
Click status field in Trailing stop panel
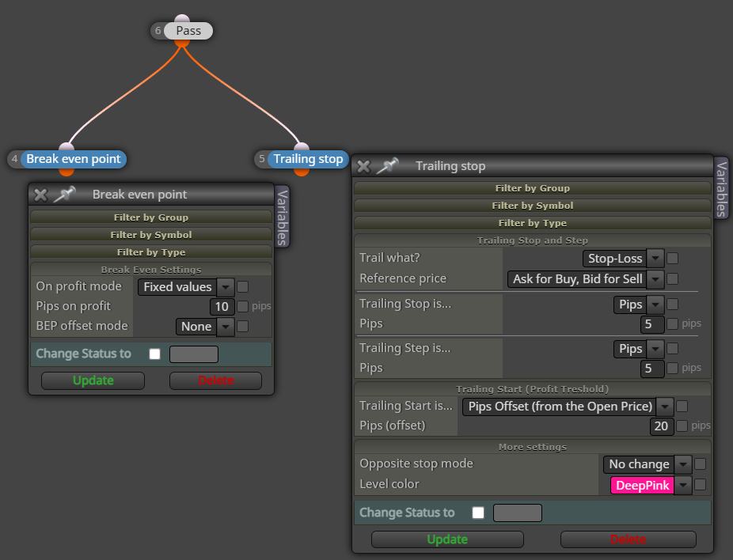518,513
